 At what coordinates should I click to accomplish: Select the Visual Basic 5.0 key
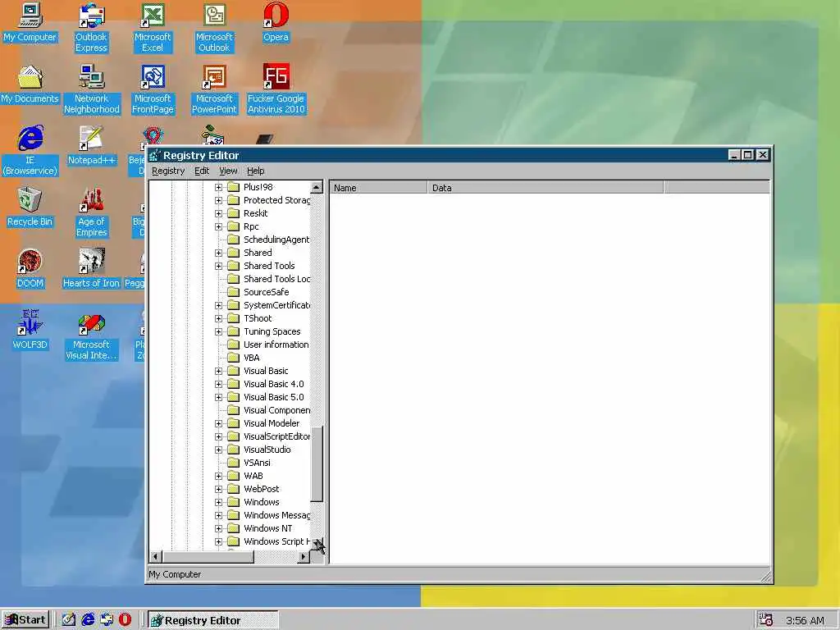273,398
